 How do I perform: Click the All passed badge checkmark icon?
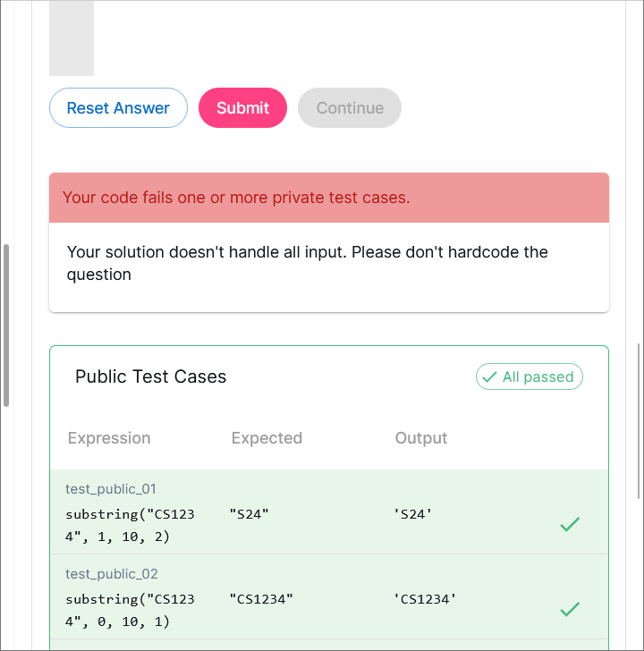tap(489, 377)
